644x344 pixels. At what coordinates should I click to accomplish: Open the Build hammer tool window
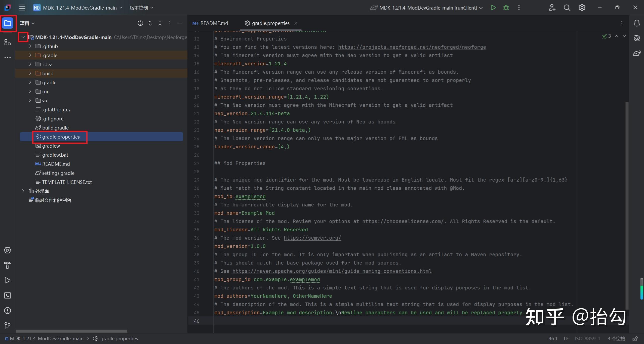tap(8, 265)
